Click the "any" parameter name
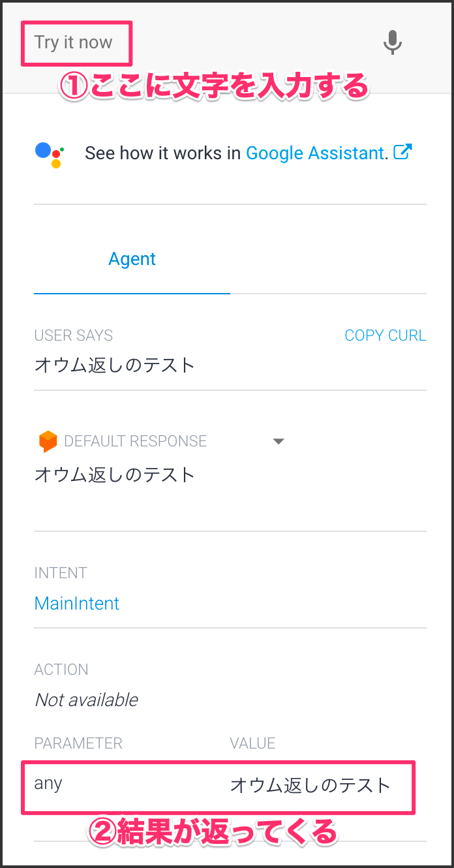The image size is (454, 868). coord(48,783)
